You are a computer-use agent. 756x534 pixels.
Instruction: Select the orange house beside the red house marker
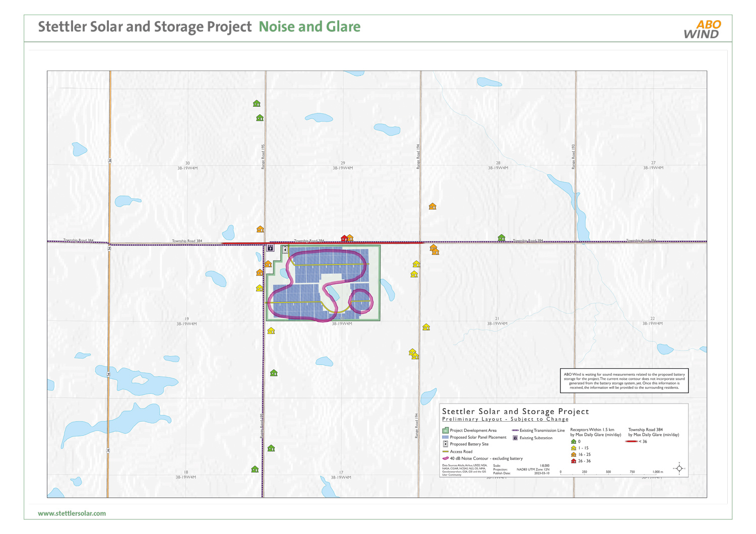click(x=350, y=238)
